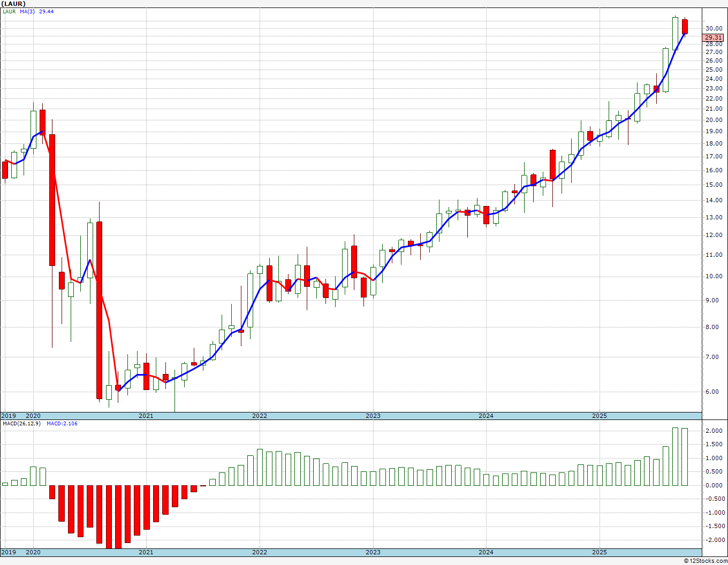Image resolution: width=728 pixels, height=565 pixels.
Task: Select the LAUR legend label
Action: tap(9, 12)
